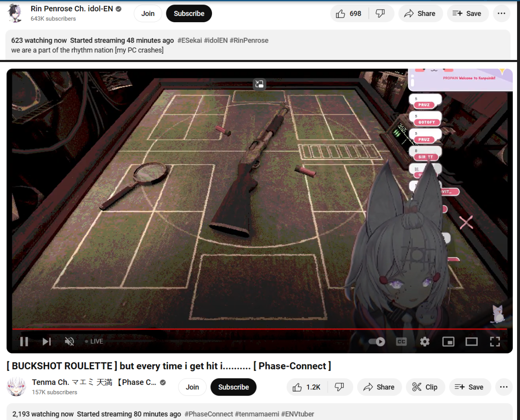The height and width of the screenshot is (420, 520).
Task: Subscribe to Tenma Ch.
Action: pyautogui.click(x=233, y=387)
